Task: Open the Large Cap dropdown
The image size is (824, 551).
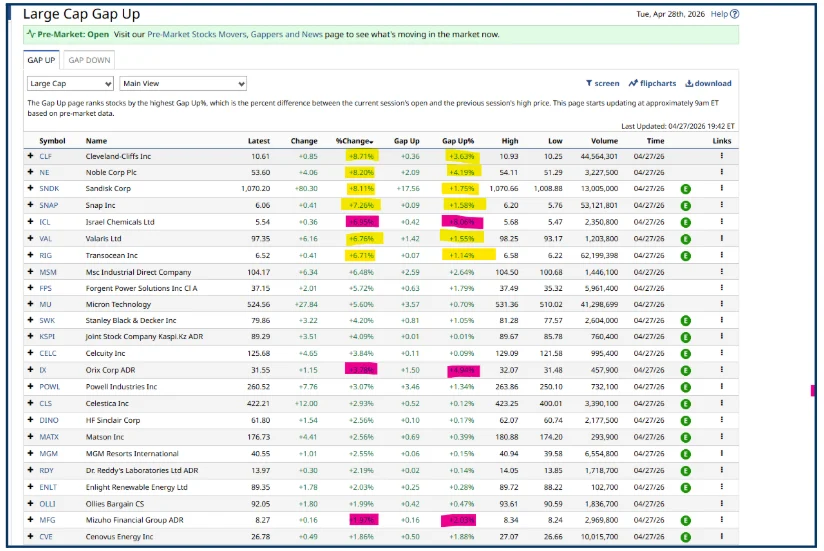Action: [x=70, y=84]
